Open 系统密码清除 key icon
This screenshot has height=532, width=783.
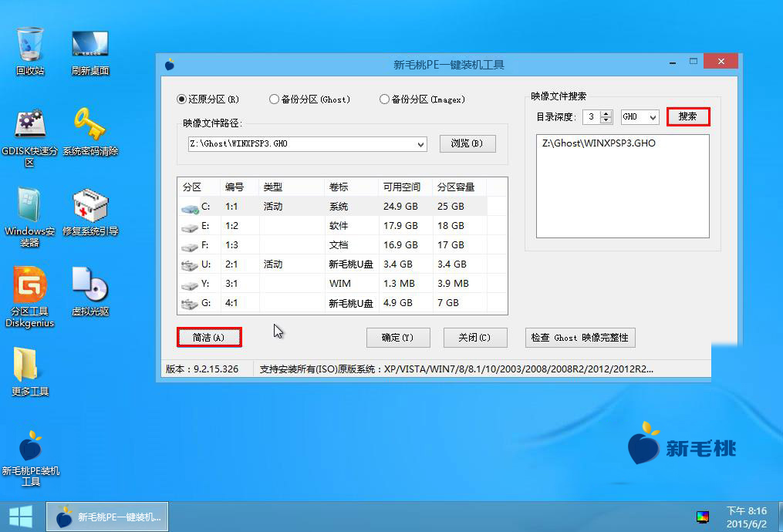90,132
